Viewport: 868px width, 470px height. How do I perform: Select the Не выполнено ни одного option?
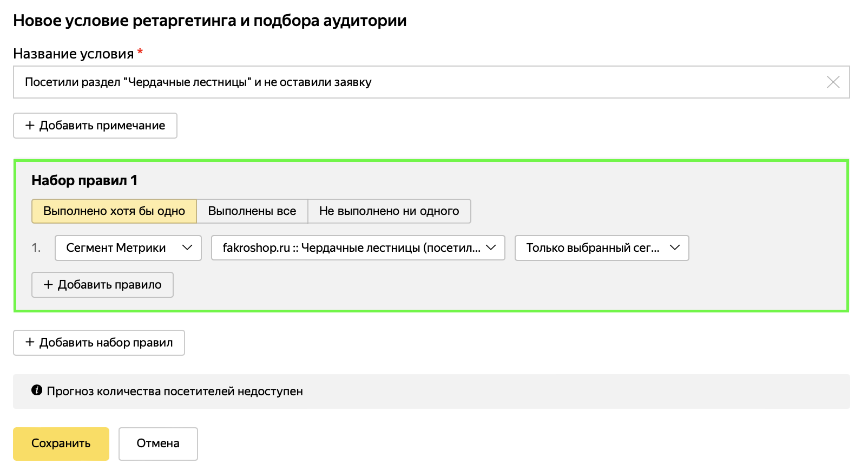click(389, 211)
